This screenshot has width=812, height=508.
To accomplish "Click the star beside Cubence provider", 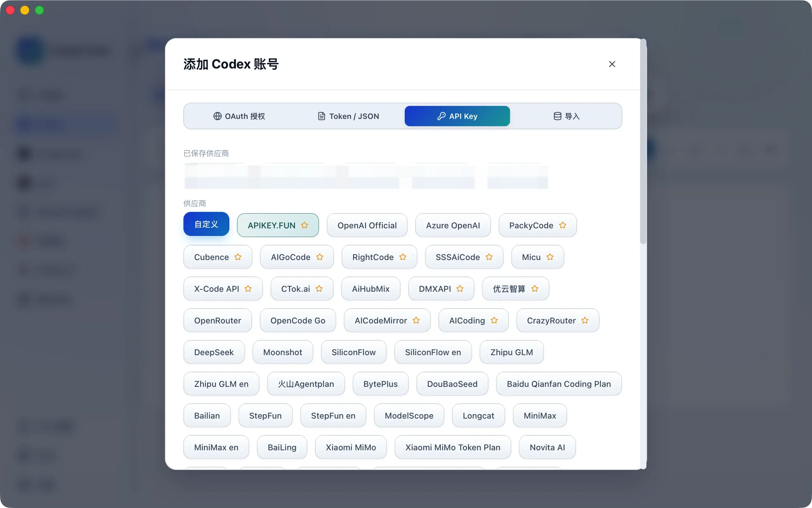I will click(x=238, y=257).
